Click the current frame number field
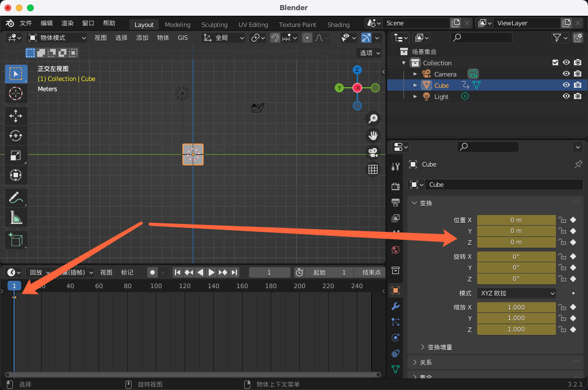The image size is (588, 390). (x=270, y=272)
